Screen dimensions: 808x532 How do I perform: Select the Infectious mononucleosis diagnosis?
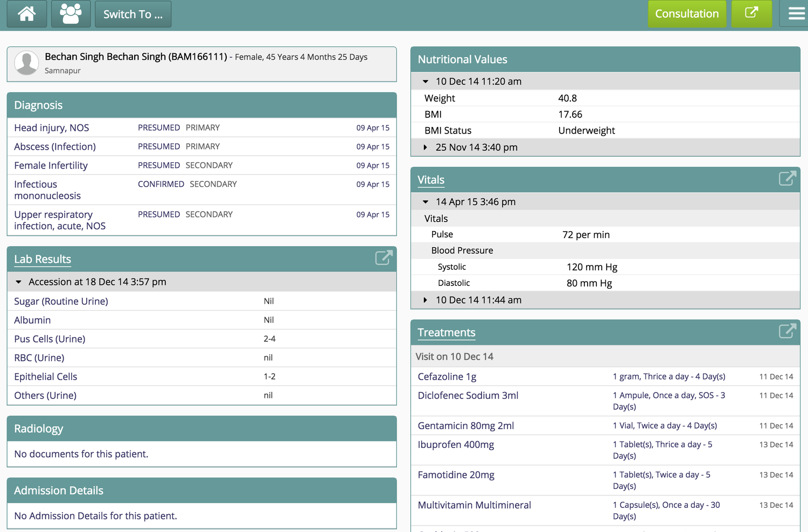tap(47, 190)
